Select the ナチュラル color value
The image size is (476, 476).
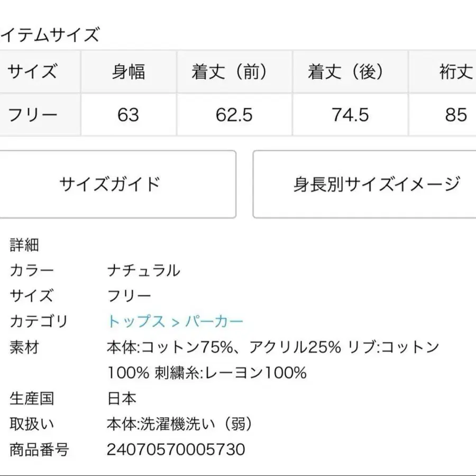point(144,271)
